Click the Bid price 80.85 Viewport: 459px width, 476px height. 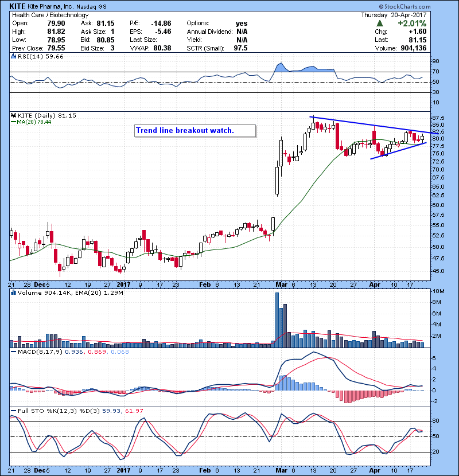tap(106, 40)
